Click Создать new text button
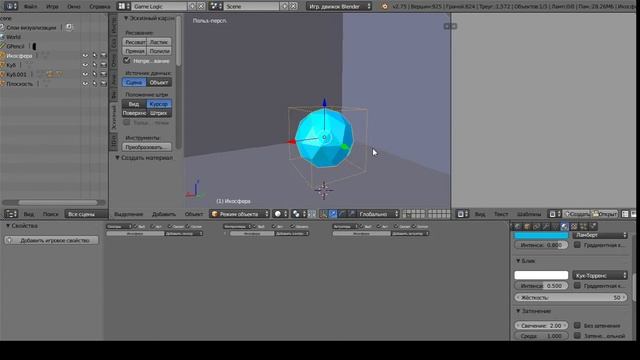 tap(577, 214)
